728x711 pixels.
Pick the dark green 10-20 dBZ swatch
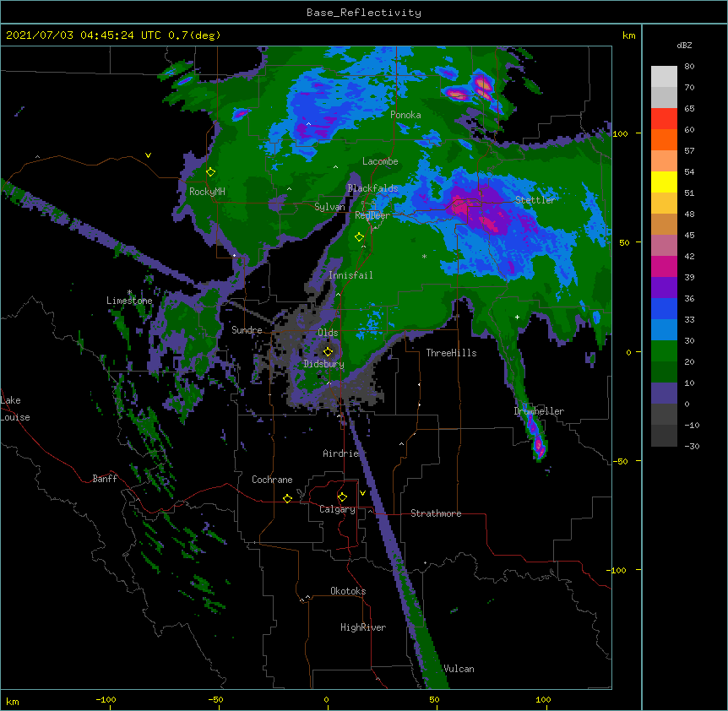(664, 372)
